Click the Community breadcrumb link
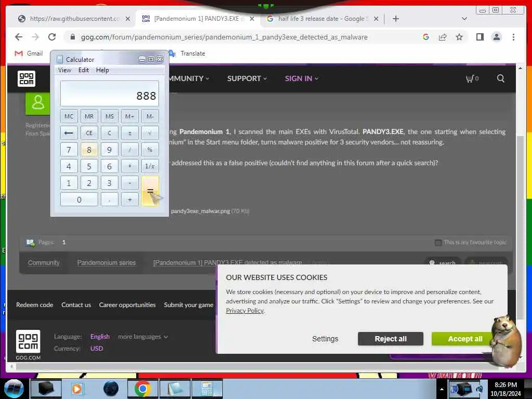Viewport: 532px width, 399px height. tap(44, 263)
